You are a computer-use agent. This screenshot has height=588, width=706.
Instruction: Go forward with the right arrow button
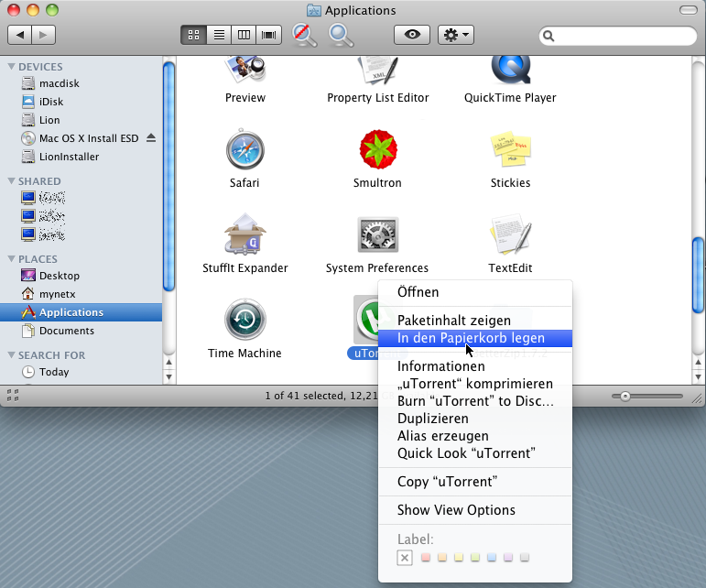tap(43, 35)
